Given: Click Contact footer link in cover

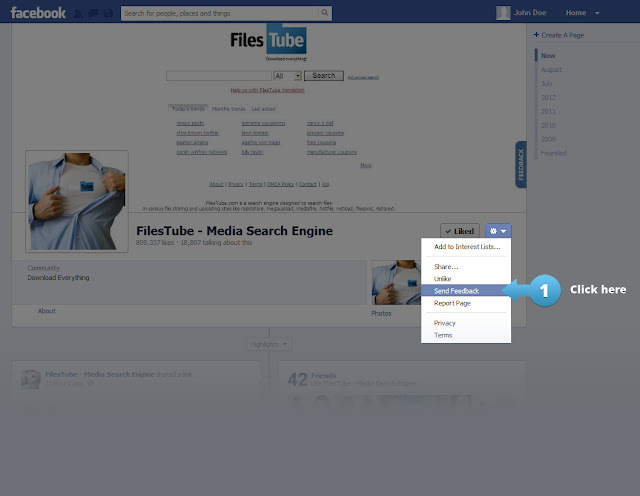Looking at the screenshot, I should (308, 185).
